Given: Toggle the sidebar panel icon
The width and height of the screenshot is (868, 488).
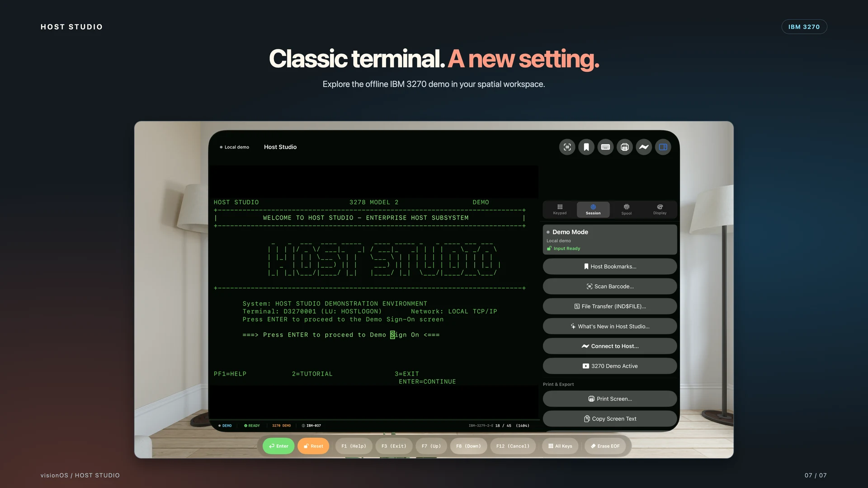Looking at the screenshot, I should click(x=663, y=147).
